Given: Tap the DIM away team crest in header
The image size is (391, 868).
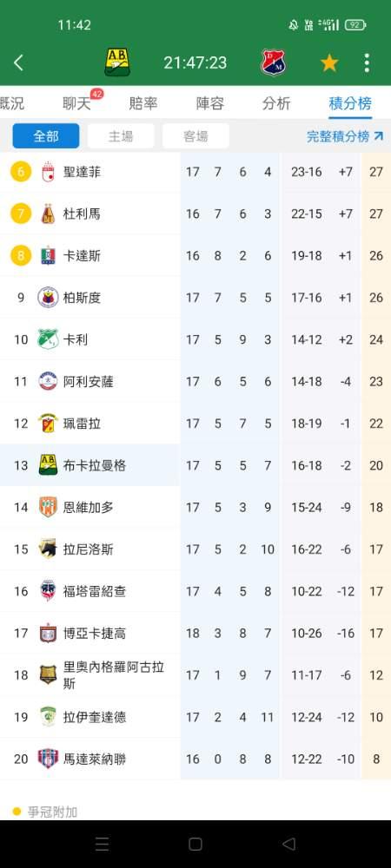Looking at the screenshot, I should [x=273, y=62].
